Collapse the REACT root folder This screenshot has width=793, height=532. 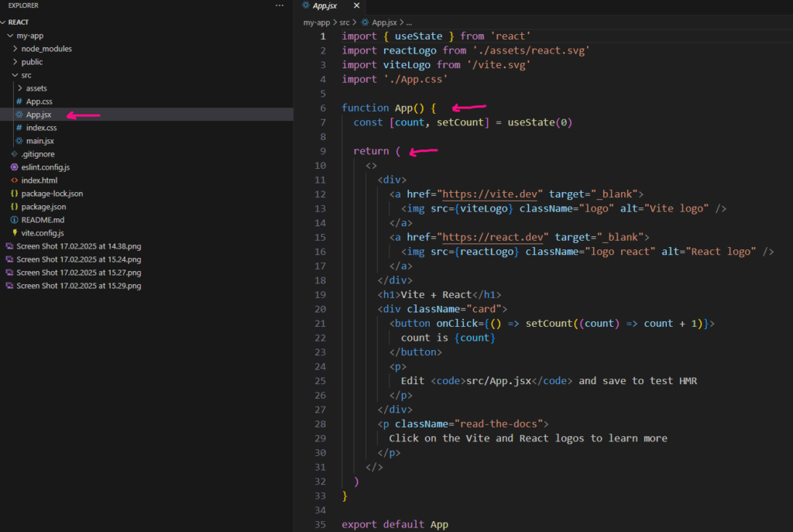pyautogui.click(x=19, y=22)
